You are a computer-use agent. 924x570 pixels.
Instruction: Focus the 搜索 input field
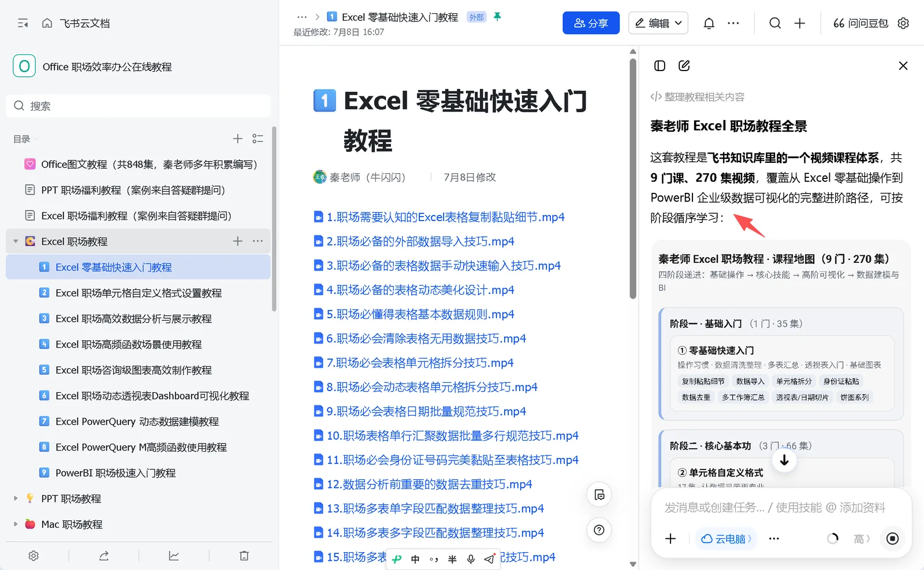click(x=138, y=106)
